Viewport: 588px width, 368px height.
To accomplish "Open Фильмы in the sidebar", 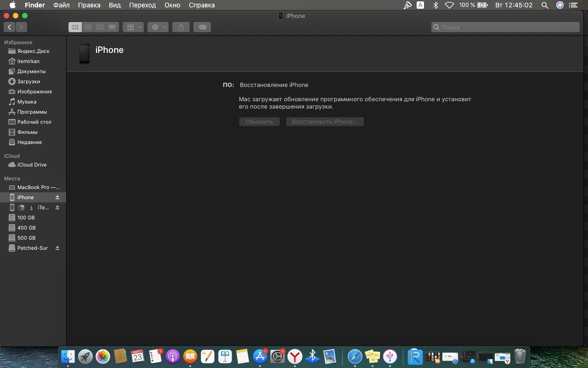I will tap(33, 132).
